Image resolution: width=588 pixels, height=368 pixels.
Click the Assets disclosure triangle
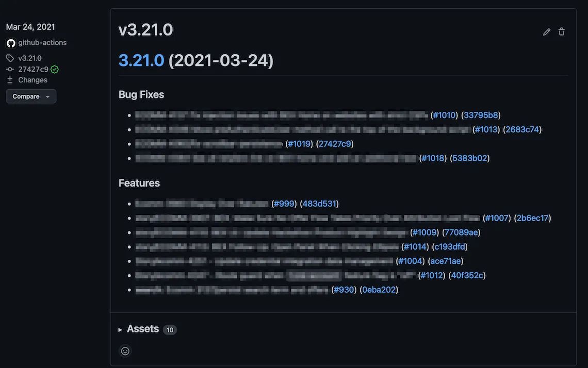tap(120, 329)
